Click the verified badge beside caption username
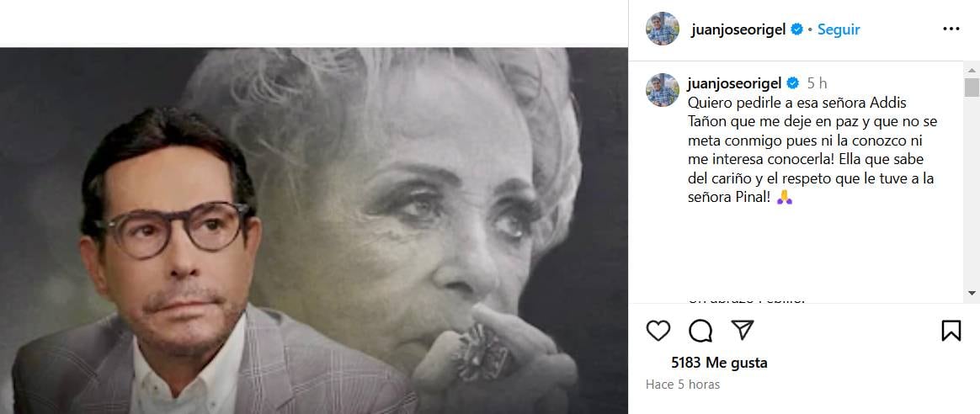Viewport: 980px width, 414px height. (792, 83)
